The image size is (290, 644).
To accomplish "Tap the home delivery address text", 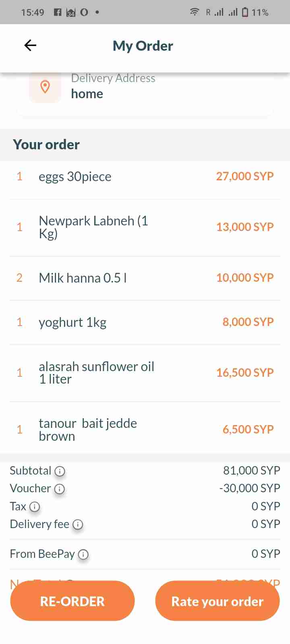I will pyautogui.click(x=87, y=94).
